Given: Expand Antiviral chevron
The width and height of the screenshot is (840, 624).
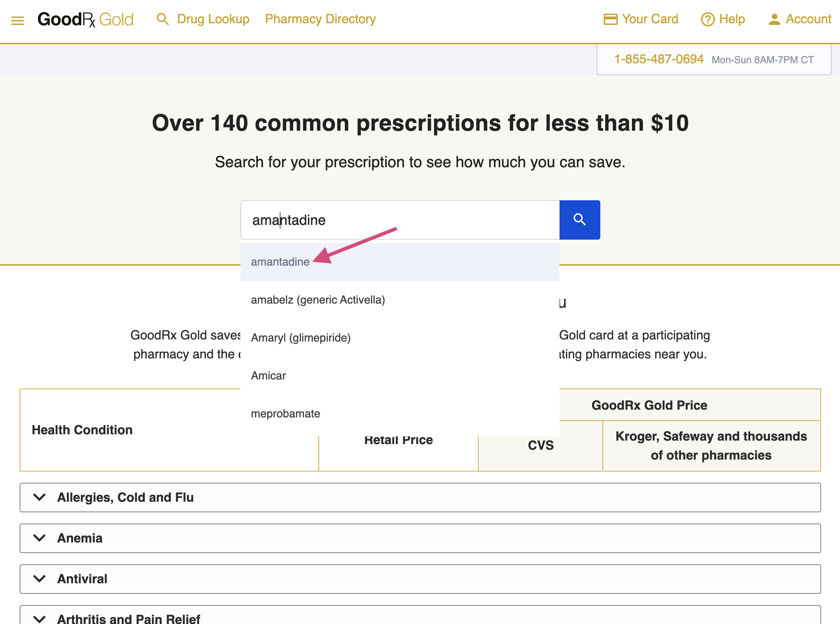Looking at the screenshot, I should coord(39,579).
